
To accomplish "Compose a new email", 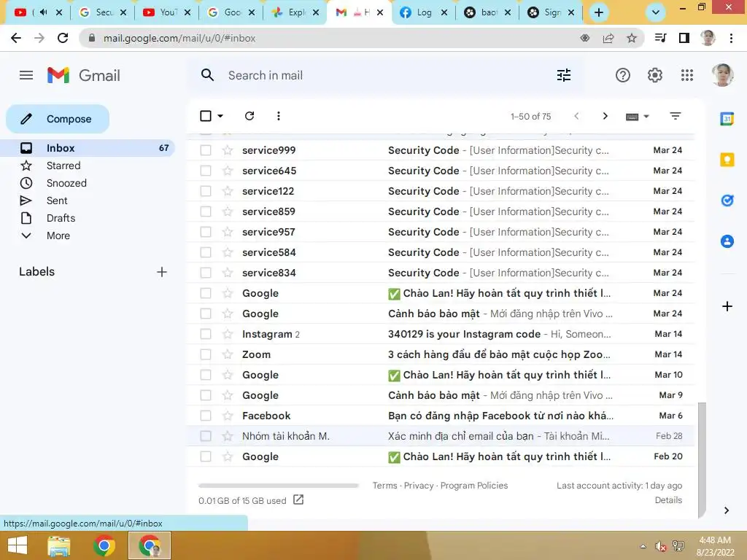I will point(58,119).
